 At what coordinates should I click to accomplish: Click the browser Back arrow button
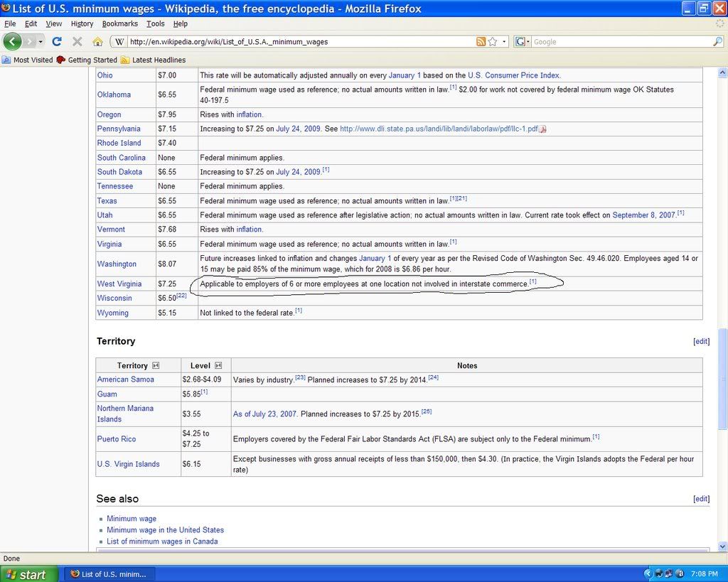click(13, 41)
